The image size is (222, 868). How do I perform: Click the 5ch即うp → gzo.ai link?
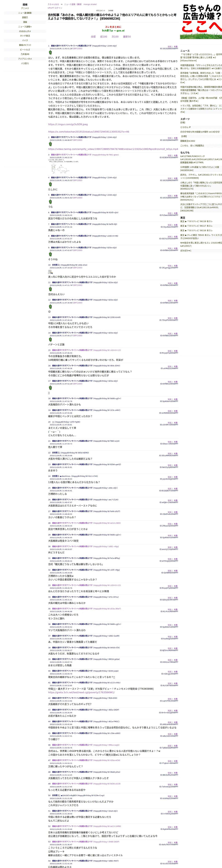[x=113, y=30]
